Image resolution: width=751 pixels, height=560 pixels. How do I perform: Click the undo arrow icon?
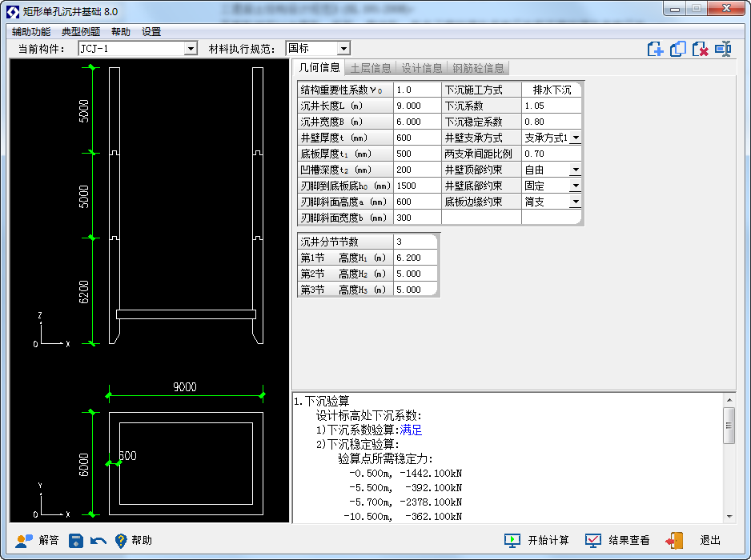click(98, 541)
